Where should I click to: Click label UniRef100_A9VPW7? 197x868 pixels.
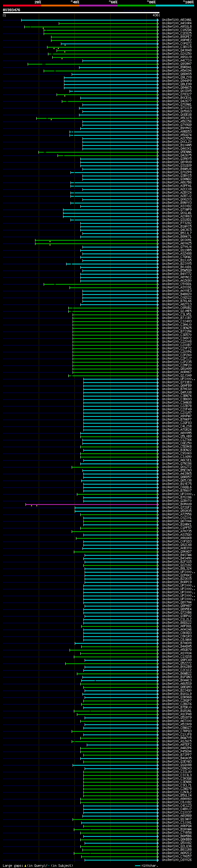point(177,416)
